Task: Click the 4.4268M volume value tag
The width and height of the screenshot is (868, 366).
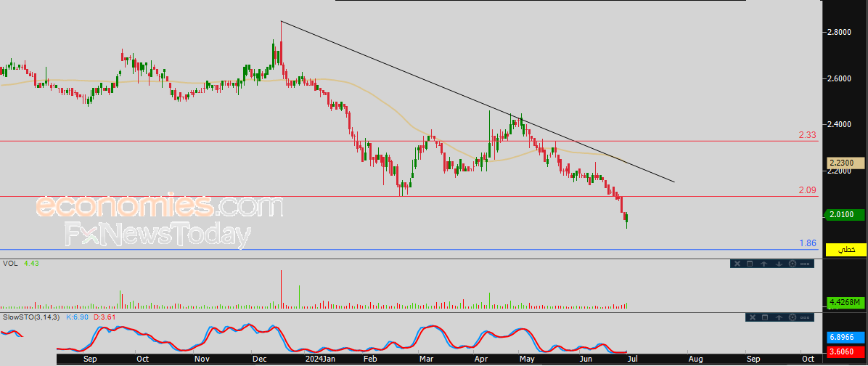Action: [x=846, y=302]
